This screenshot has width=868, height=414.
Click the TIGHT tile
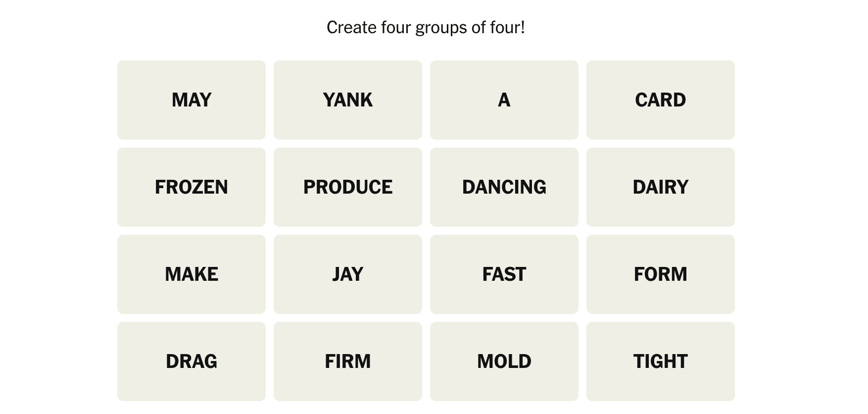point(660,362)
